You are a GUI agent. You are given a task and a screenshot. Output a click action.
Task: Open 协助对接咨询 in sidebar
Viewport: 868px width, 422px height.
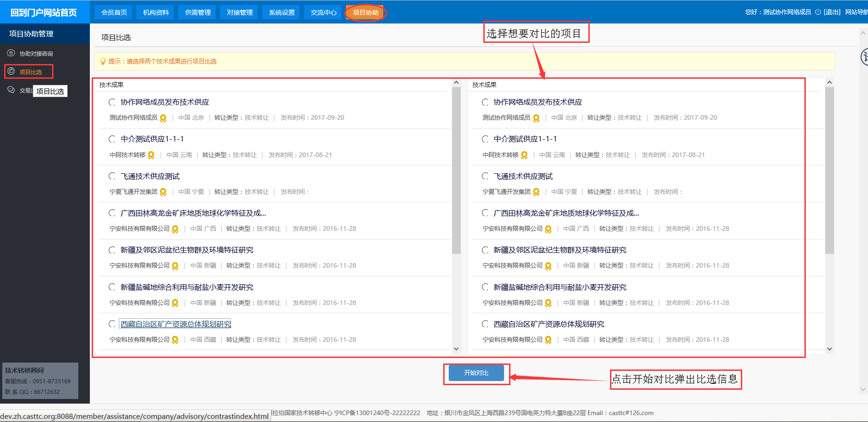click(x=36, y=53)
